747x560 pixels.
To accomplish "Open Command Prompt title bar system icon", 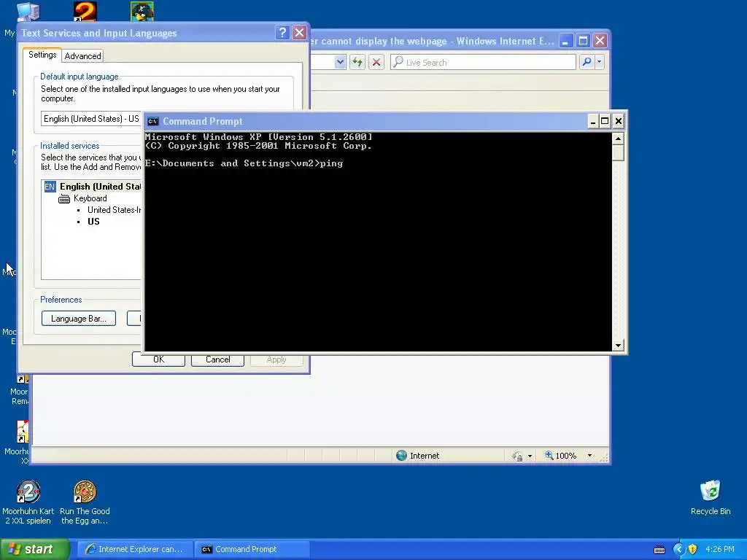I will [152, 122].
